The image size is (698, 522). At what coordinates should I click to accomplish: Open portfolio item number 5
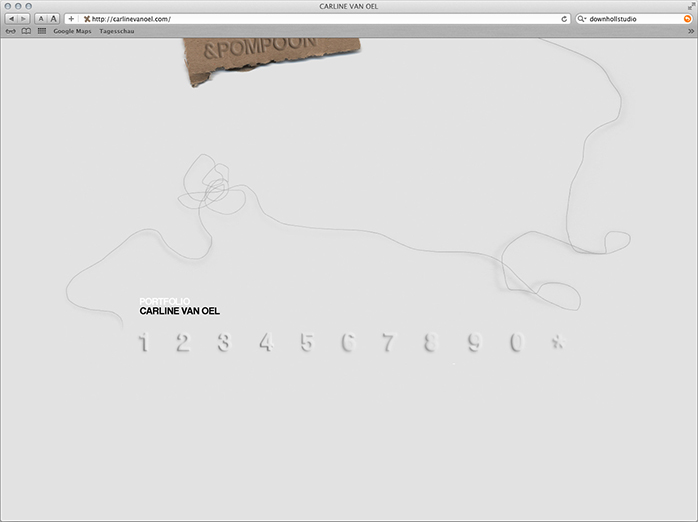pos(306,343)
